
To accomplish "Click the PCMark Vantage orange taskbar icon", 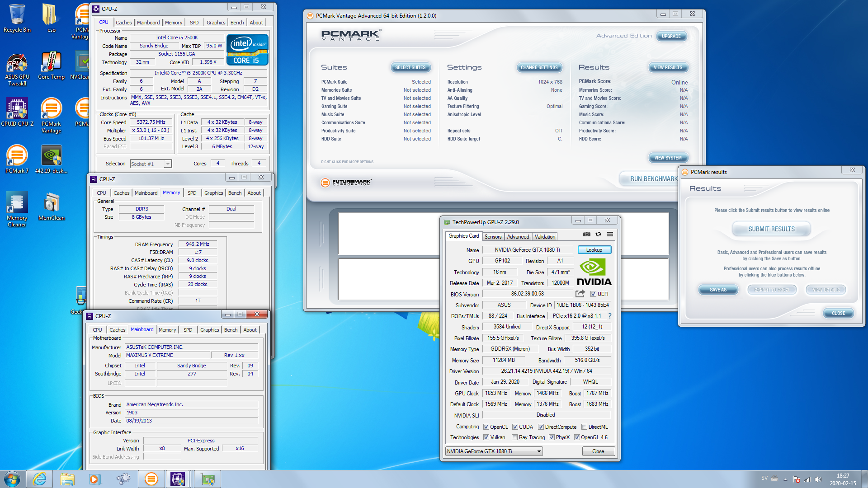I will coord(151,479).
